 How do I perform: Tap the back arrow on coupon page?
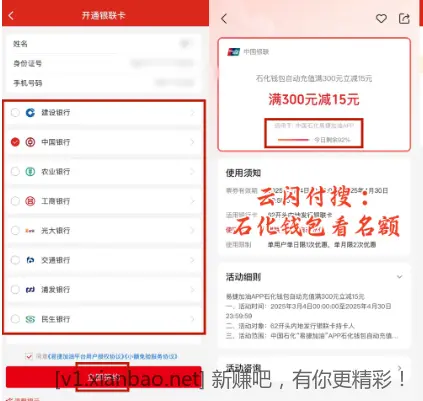pyautogui.click(x=224, y=19)
